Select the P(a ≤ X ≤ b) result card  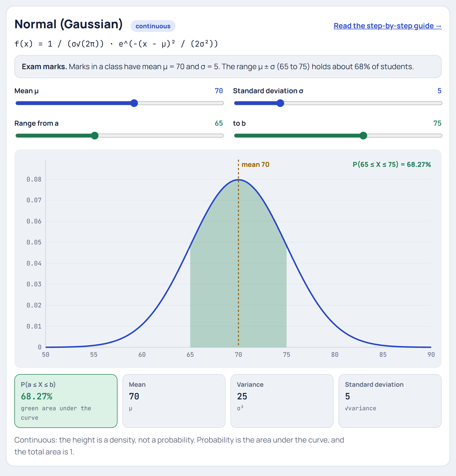(x=66, y=401)
